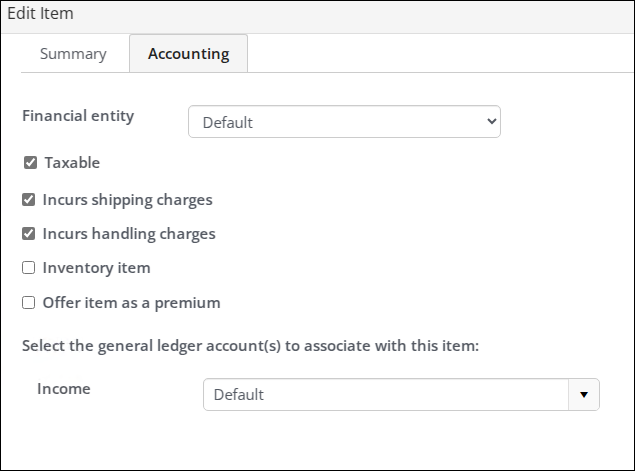Click the general ledger account instruction text
The height and width of the screenshot is (471, 635).
pos(251,346)
